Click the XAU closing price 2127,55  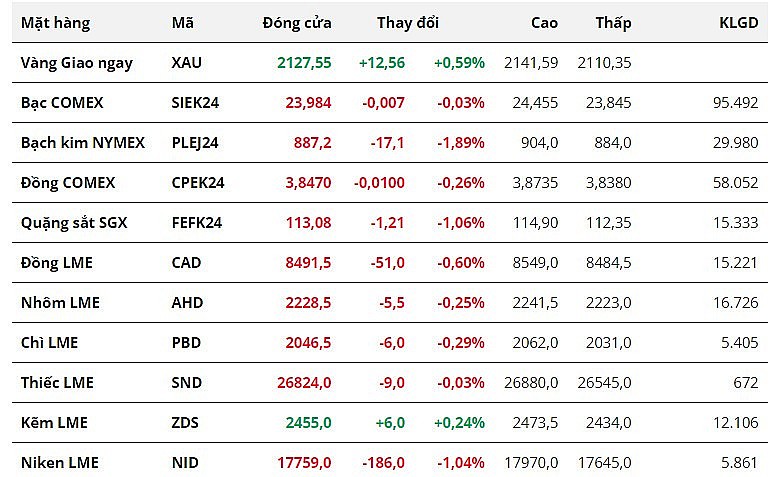pyautogui.click(x=304, y=62)
